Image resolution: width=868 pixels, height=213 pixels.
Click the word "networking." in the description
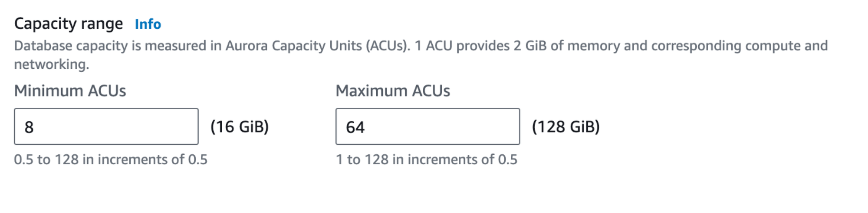(x=51, y=64)
